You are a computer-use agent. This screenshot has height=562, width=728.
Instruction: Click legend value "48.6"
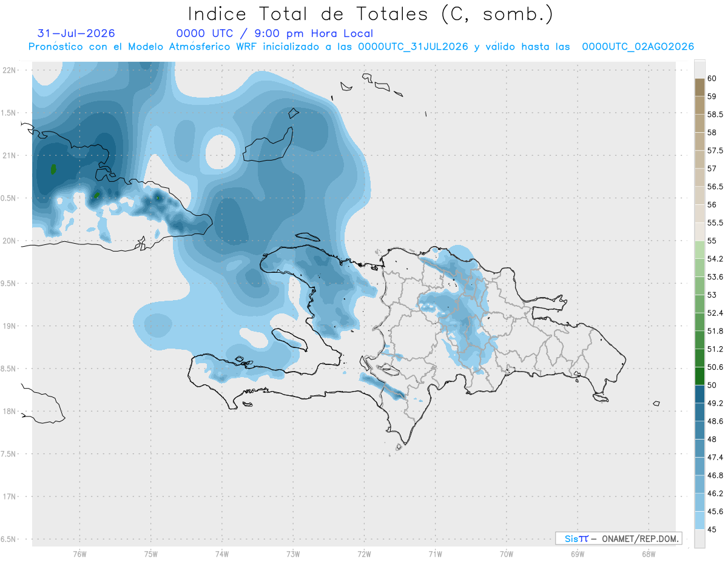[715, 421]
